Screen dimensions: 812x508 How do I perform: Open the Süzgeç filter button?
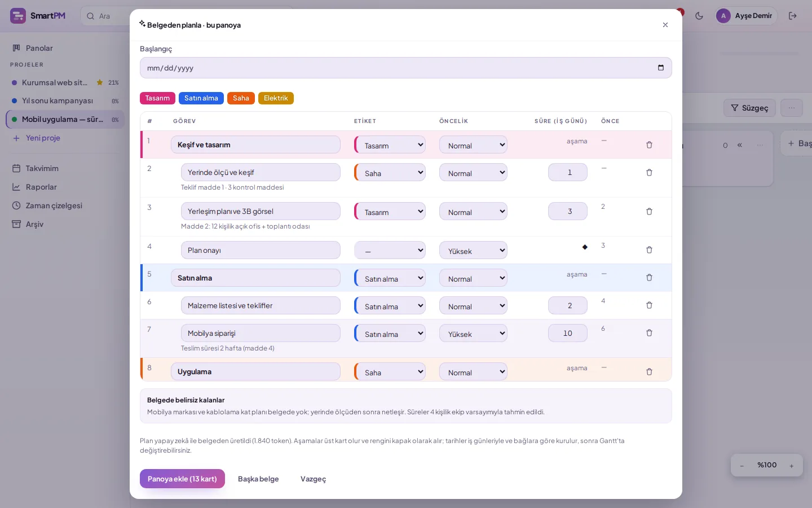point(749,108)
